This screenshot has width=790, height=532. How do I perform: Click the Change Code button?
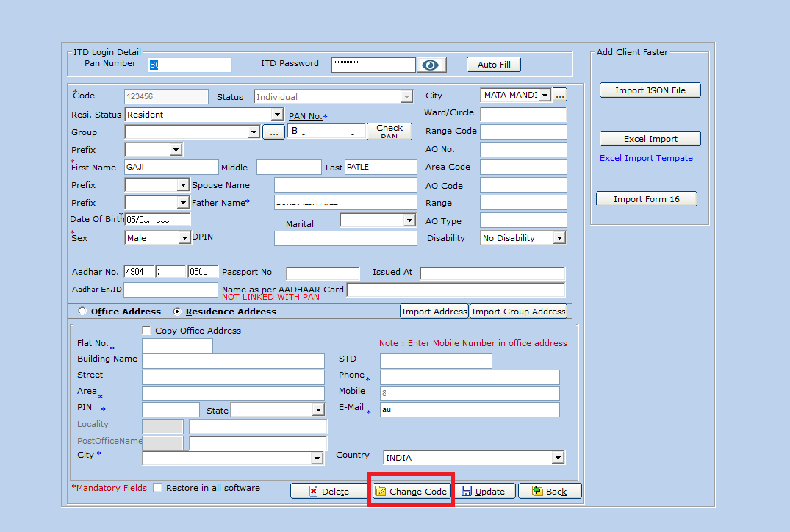point(411,491)
